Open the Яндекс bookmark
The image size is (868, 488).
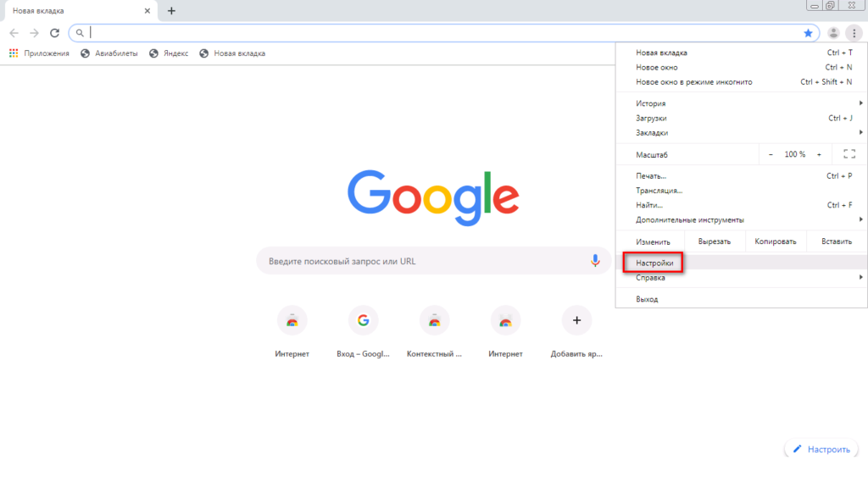tap(169, 53)
